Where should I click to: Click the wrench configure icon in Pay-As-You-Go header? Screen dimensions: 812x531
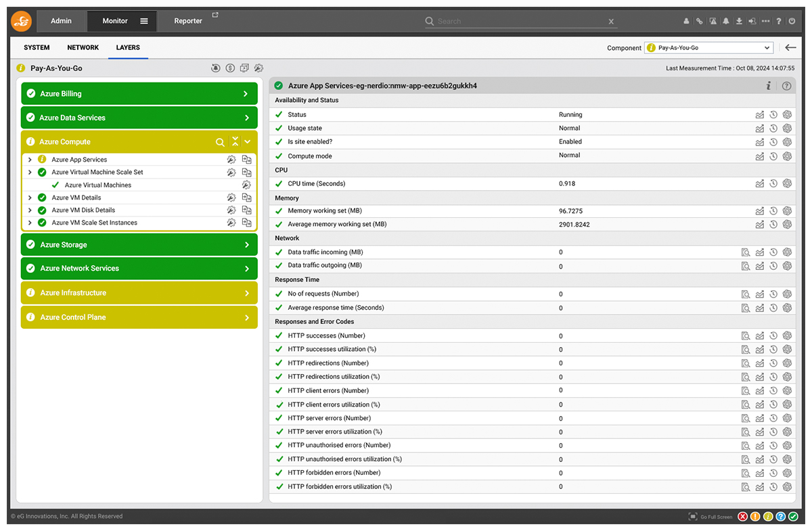[x=258, y=68]
